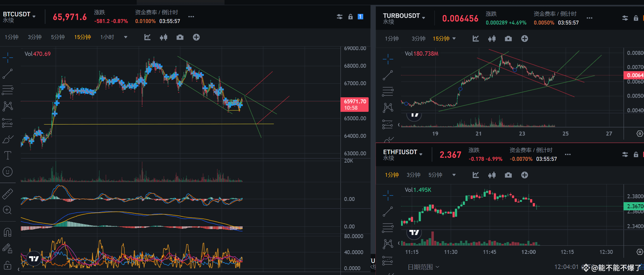Toggle lock icon in BTCUSDT header
This screenshot has width=644, height=275.
pos(350,17)
